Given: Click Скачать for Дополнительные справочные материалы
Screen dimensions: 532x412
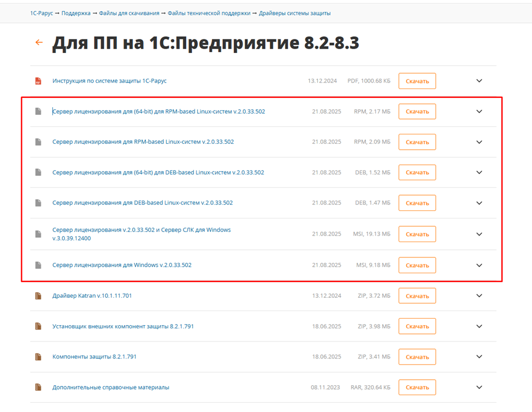Looking at the screenshot, I should 417,387.
